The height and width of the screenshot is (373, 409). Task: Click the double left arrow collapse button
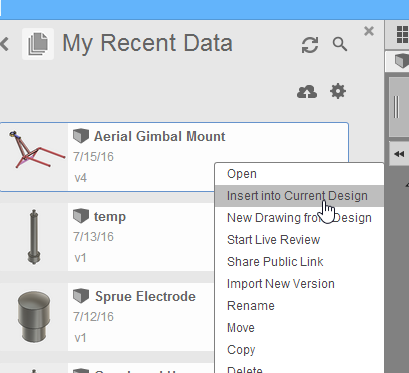(399, 154)
